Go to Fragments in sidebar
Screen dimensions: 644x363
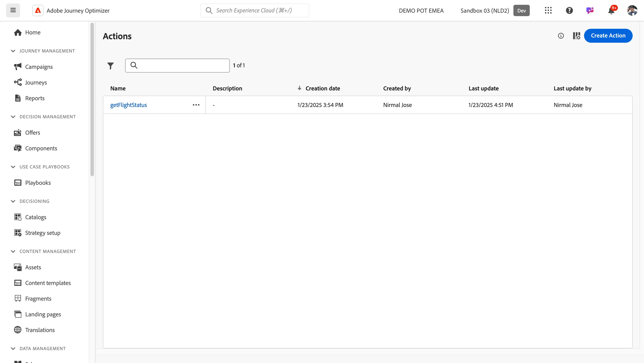tap(38, 299)
